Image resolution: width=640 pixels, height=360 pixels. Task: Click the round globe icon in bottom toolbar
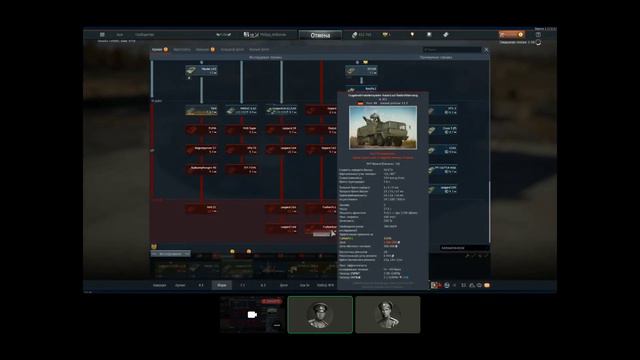pyautogui.click(x=447, y=285)
